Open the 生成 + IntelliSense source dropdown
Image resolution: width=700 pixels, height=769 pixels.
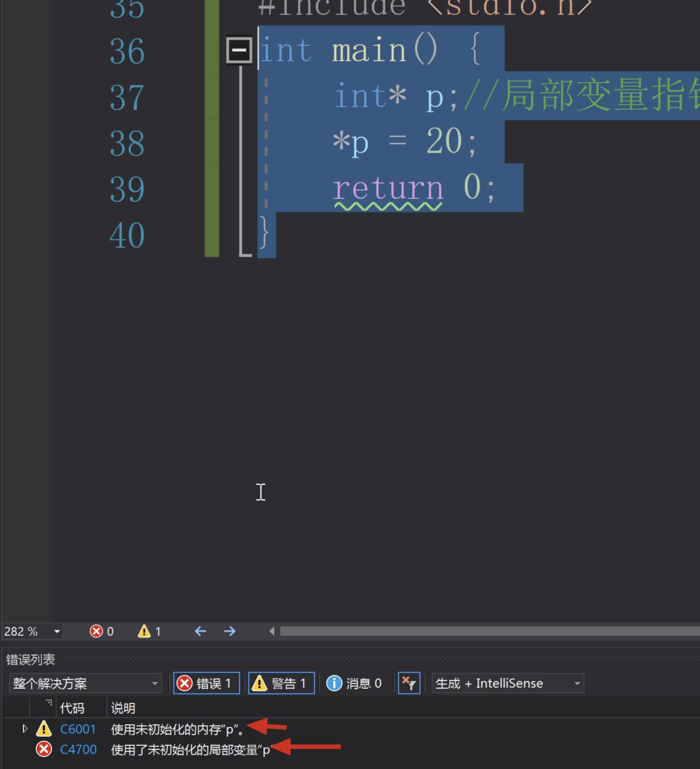[508, 683]
